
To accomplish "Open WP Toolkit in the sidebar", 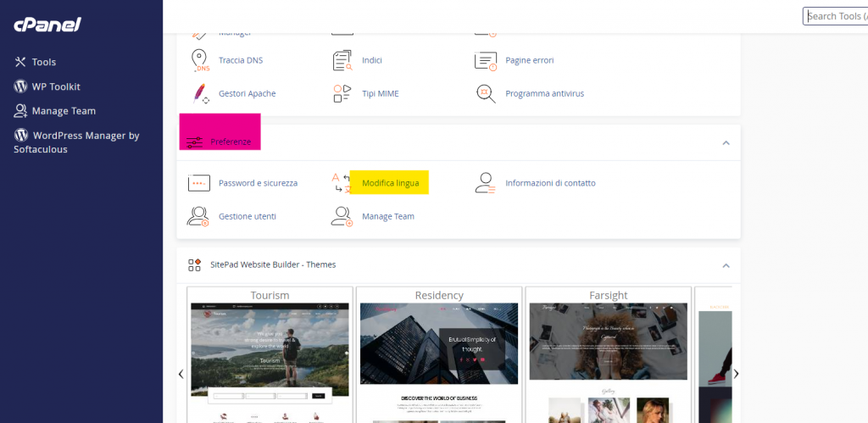I will tap(55, 86).
